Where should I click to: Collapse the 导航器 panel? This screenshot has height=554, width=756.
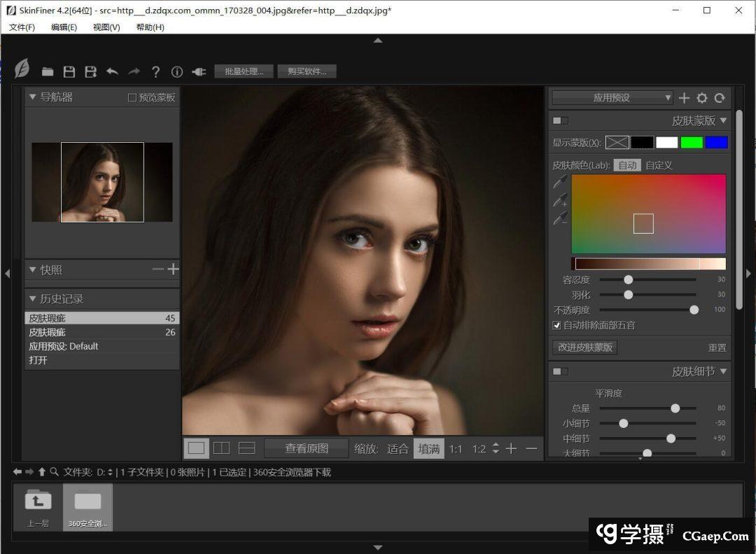coord(32,97)
